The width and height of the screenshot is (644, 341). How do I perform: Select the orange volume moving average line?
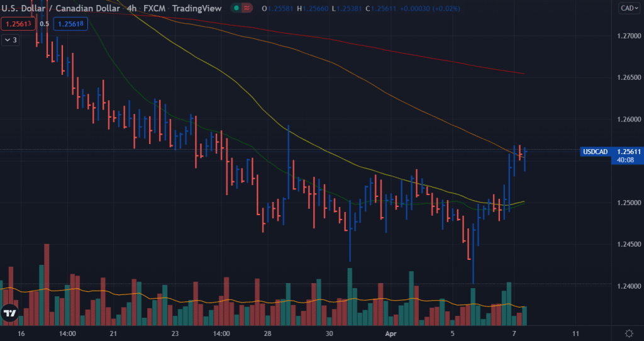[x=263, y=303]
